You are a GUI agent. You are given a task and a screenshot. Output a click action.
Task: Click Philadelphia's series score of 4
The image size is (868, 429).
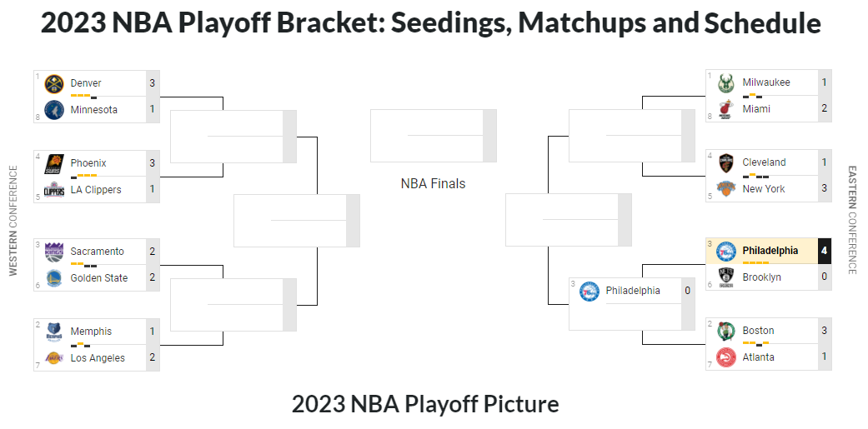coord(824,251)
